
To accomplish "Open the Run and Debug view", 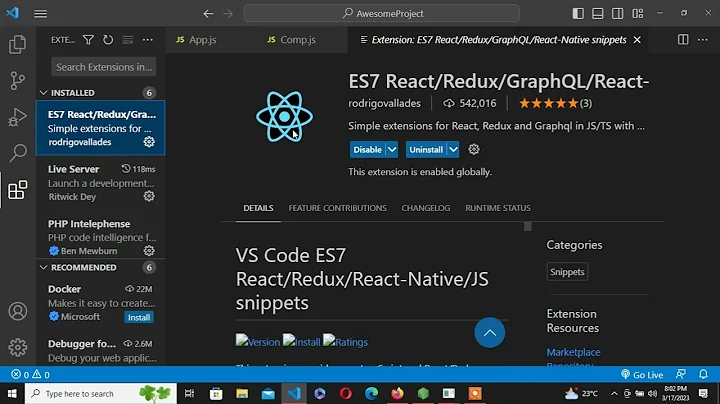I will point(17,117).
